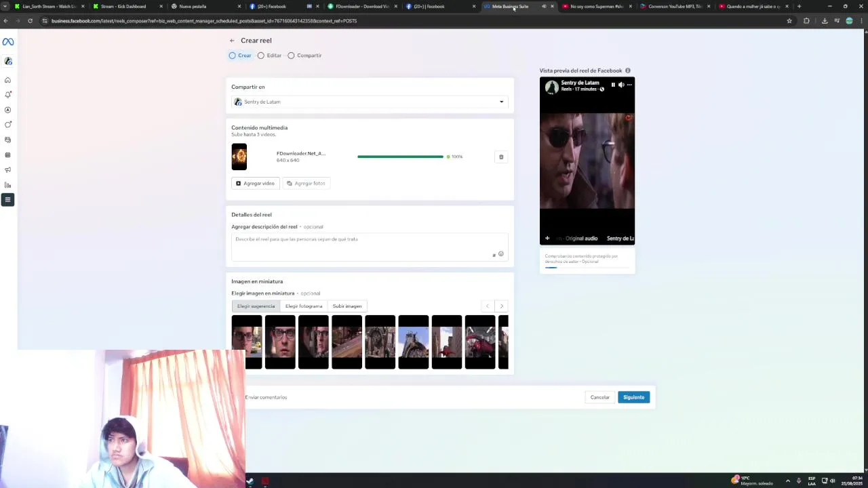Open browser downloads icon
Image resolution: width=868 pixels, height=488 pixels.
coord(825,20)
